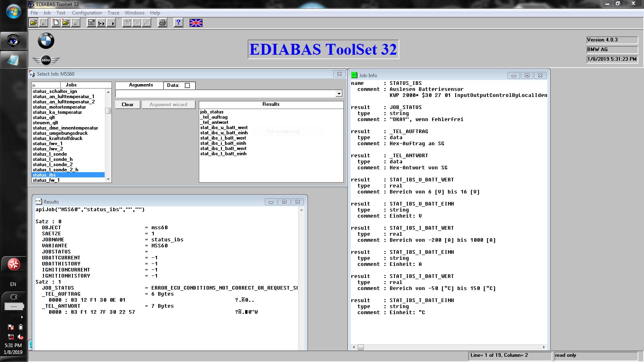Click the notepad taskbar icon below the eye
This screenshot has width=644, height=362.
click(13, 60)
